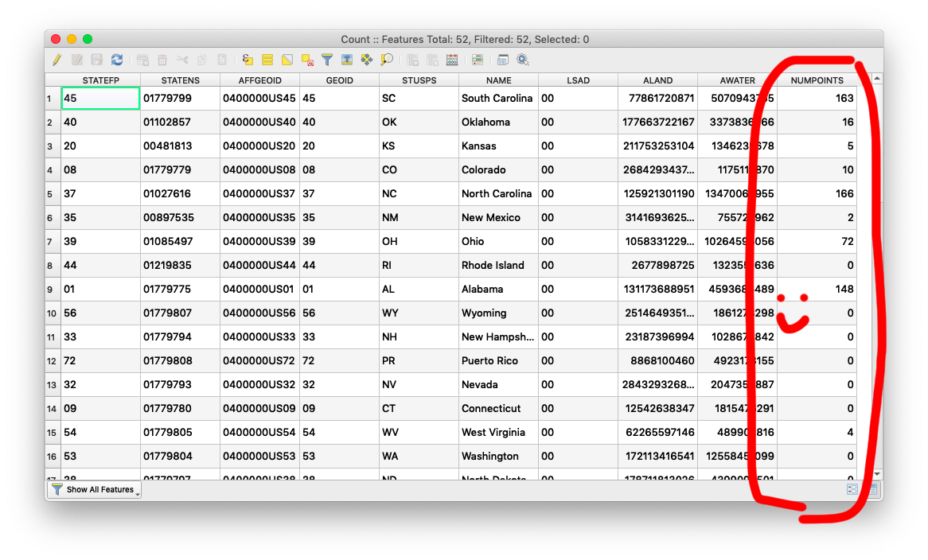Click the Deselect all features icon
The height and width of the screenshot is (560, 928).
click(307, 60)
